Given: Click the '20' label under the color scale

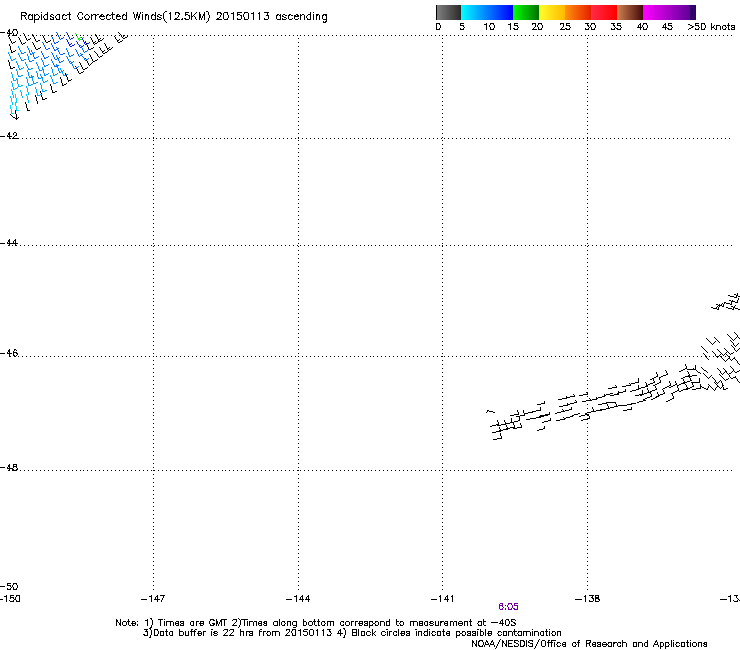Looking at the screenshot, I should point(537,27).
